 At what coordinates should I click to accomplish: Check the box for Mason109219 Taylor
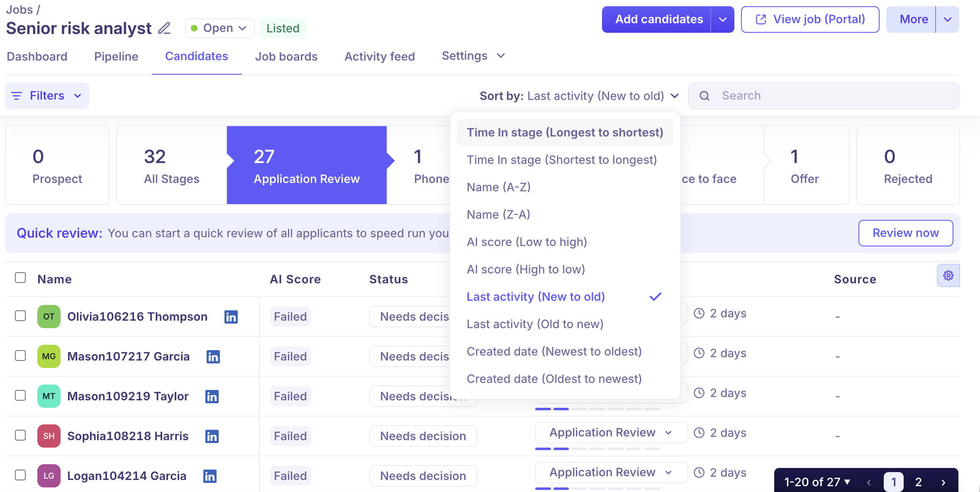click(20, 395)
